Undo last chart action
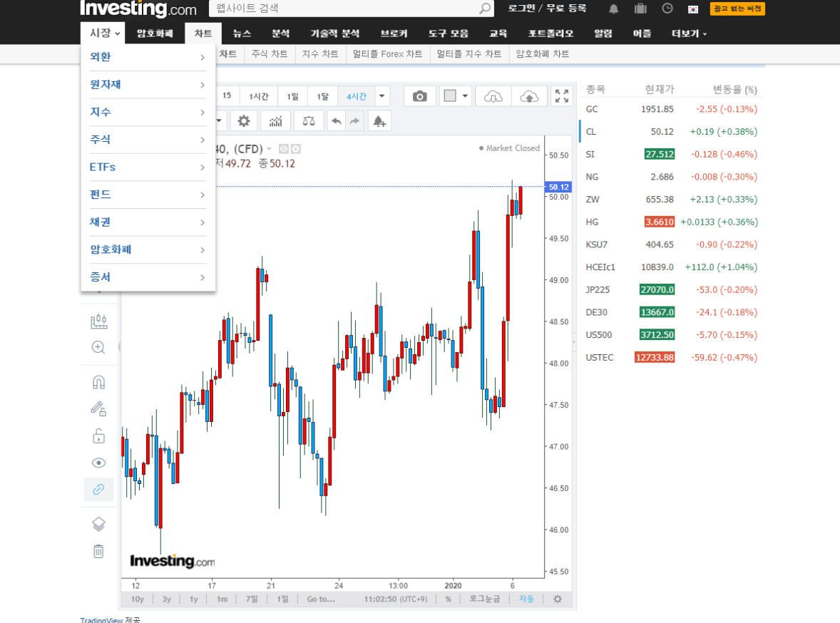 (336, 121)
